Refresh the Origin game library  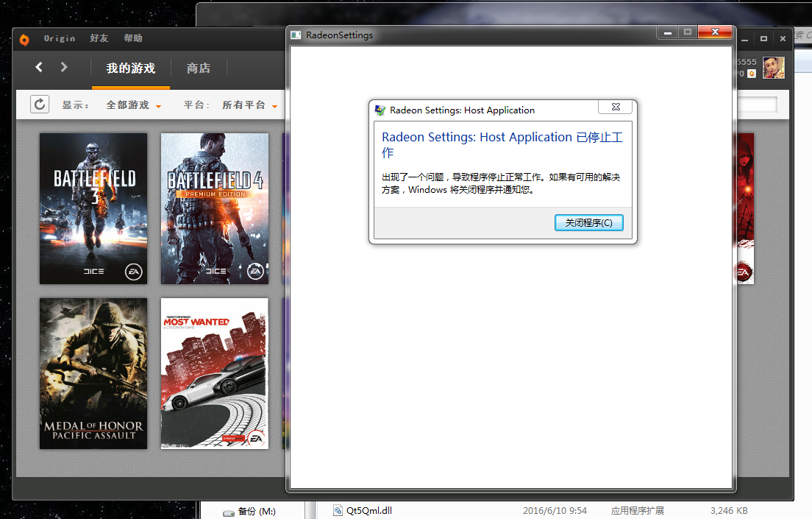click(x=40, y=105)
